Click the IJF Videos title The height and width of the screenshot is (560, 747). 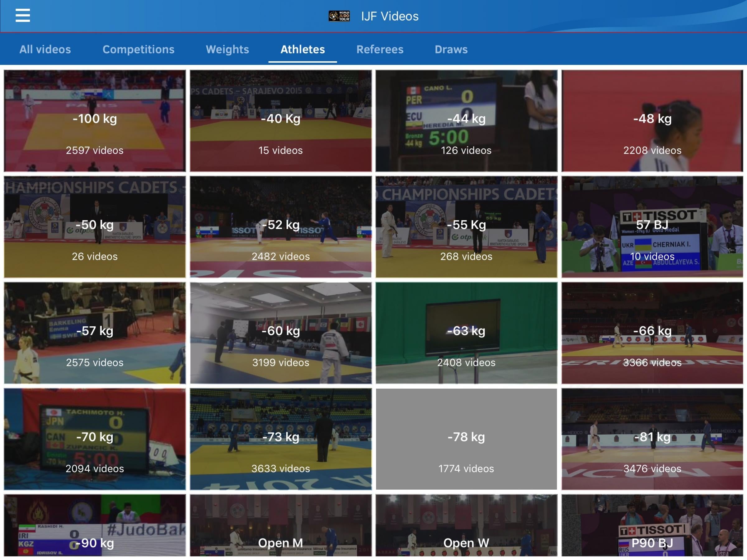[390, 16]
